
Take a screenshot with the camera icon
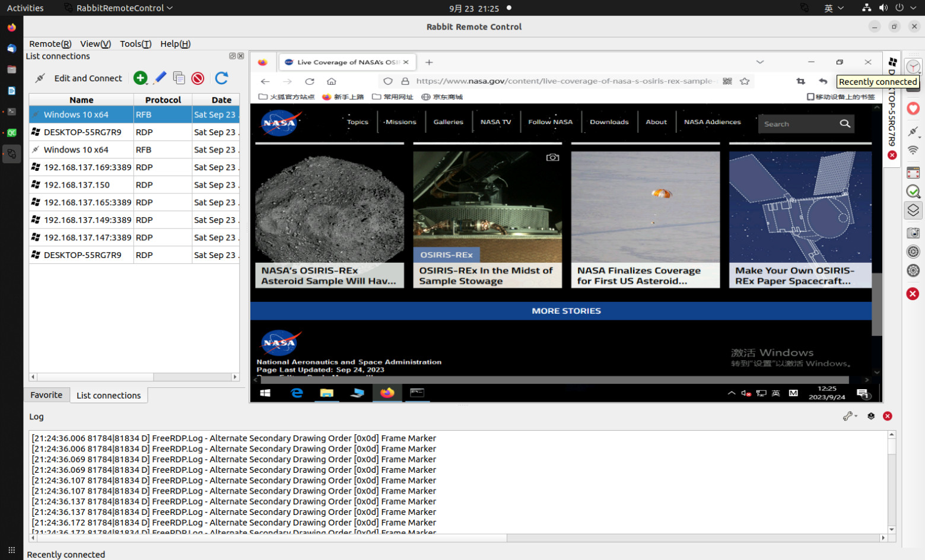[913, 233]
